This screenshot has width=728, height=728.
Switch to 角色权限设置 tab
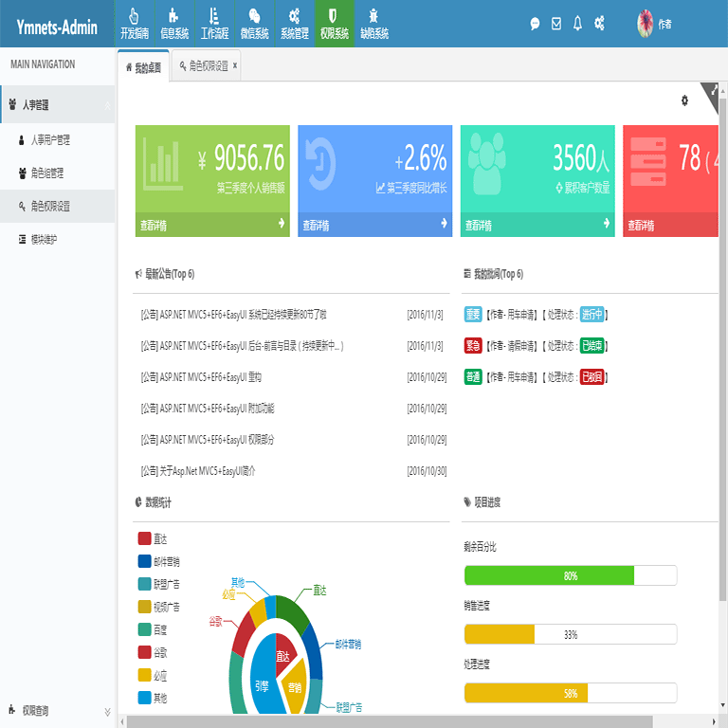pos(205,66)
